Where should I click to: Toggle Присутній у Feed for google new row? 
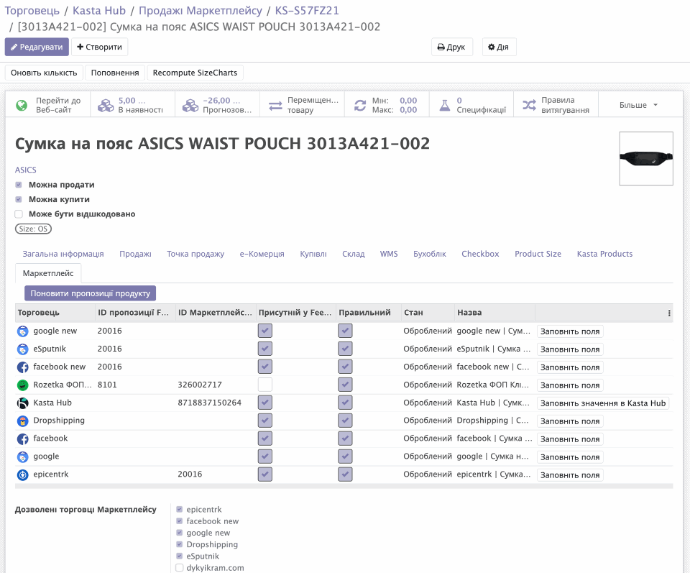click(265, 331)
